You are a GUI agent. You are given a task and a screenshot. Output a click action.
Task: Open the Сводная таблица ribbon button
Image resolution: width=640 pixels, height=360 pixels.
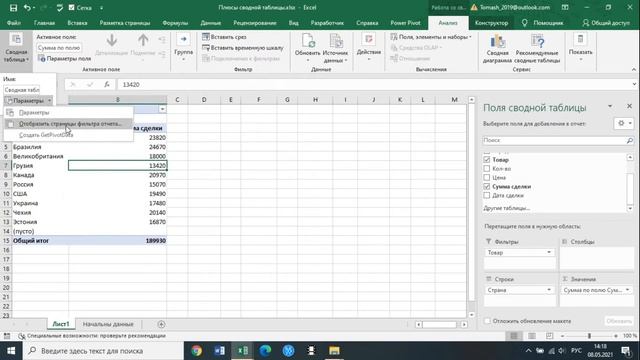16,48
